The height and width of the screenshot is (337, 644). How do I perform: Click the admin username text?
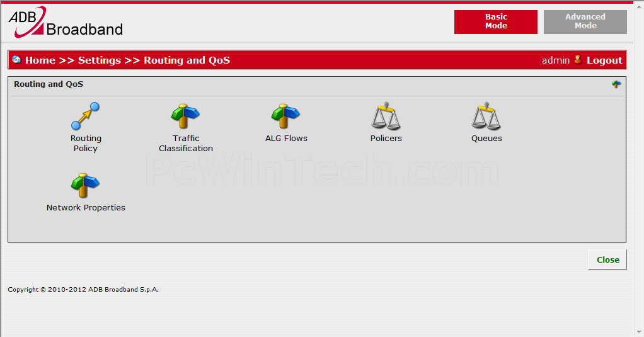(x=555, y=60)
